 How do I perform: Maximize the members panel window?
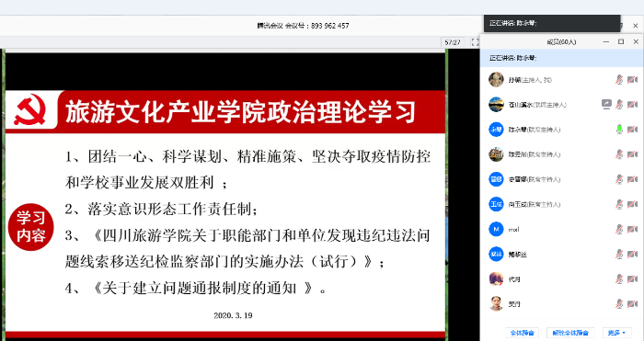click(x=621, y=42)
